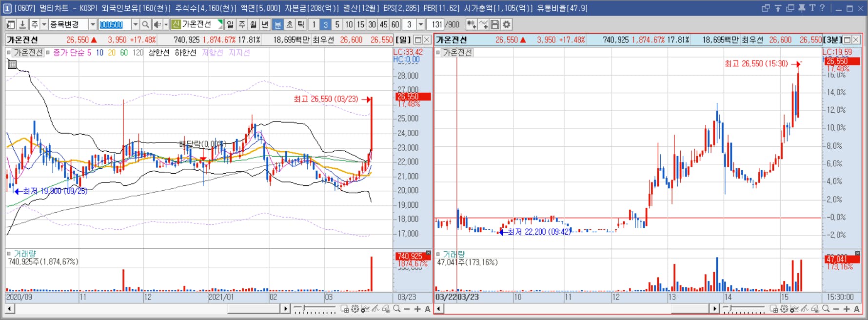
Task: Open the 종목변경 dropdown
Action: pos(92,24)
